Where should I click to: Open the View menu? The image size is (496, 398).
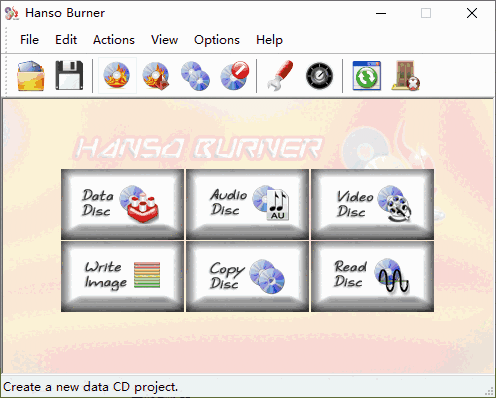point(164,40)
